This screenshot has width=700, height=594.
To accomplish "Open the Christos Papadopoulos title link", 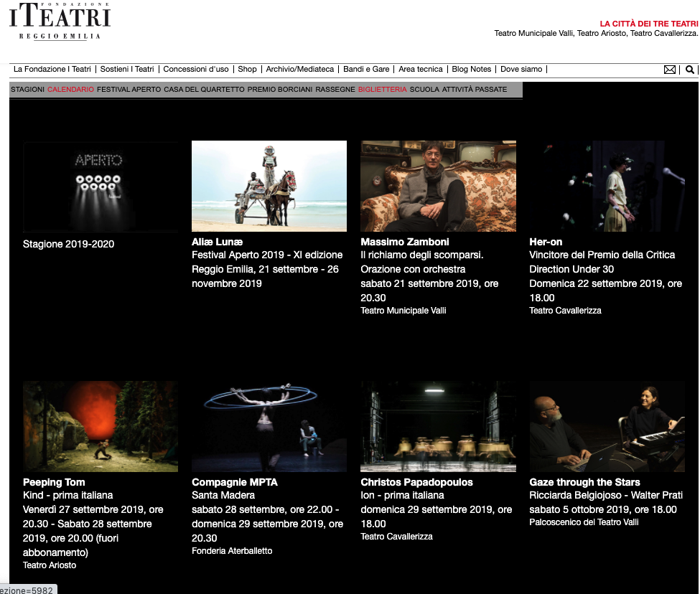I will [416, 482].
